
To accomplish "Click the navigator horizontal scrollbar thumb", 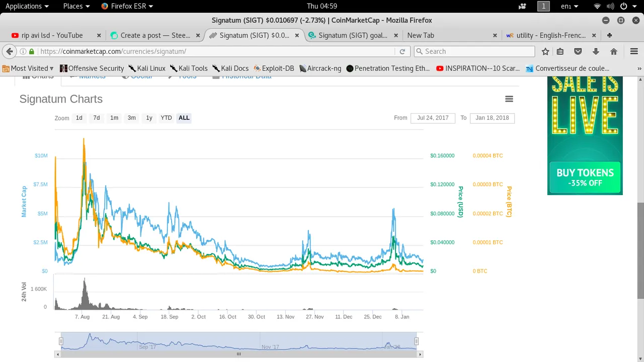I will tap(239, 354).
